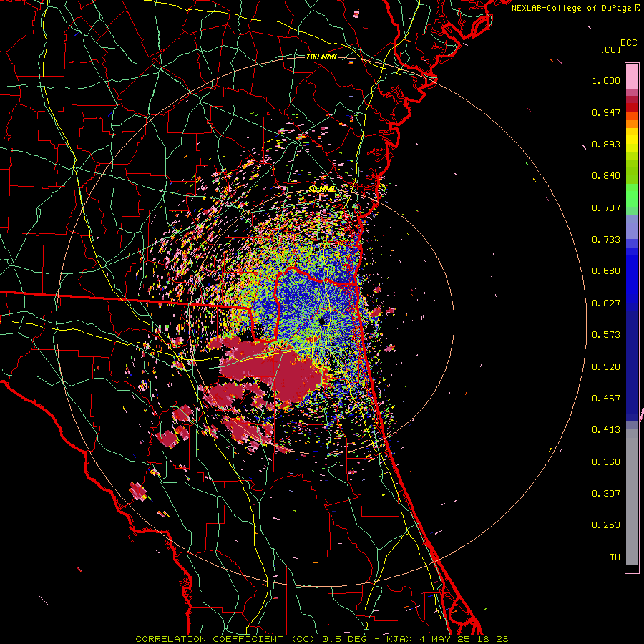
Task: Click the 1.000 scale value
Action: click(x=606, y=80)
